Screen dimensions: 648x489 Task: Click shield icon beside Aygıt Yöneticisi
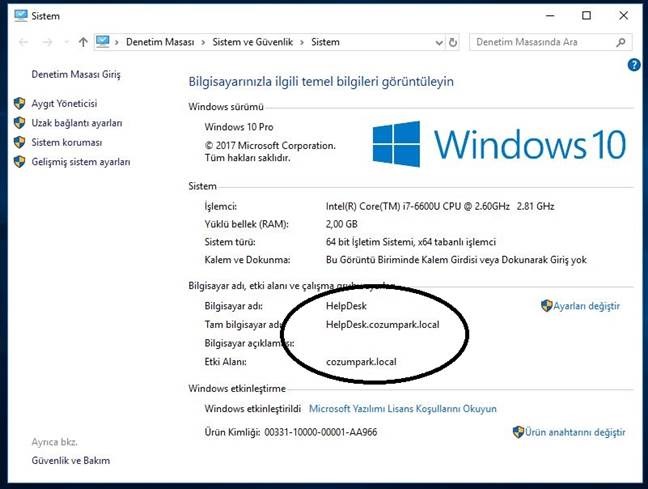[x=19, y=103]
